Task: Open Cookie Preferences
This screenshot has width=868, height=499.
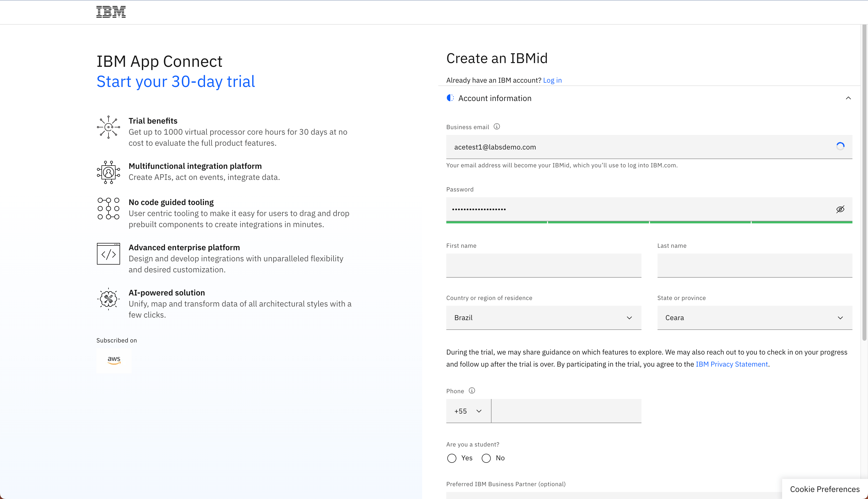Action: [x=825, y=489]
